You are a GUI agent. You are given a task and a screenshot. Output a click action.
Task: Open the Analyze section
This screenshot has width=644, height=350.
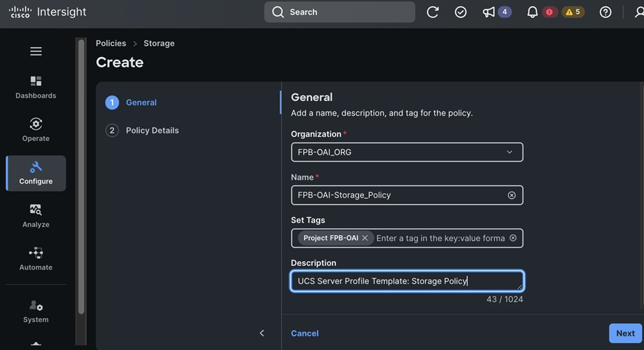pyautogui.click(x=36, y=216)
